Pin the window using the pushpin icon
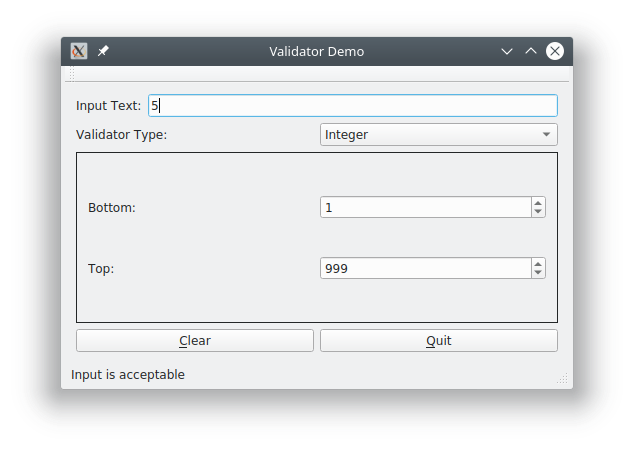This screenshot has height=450, width=634. point(103,51)
